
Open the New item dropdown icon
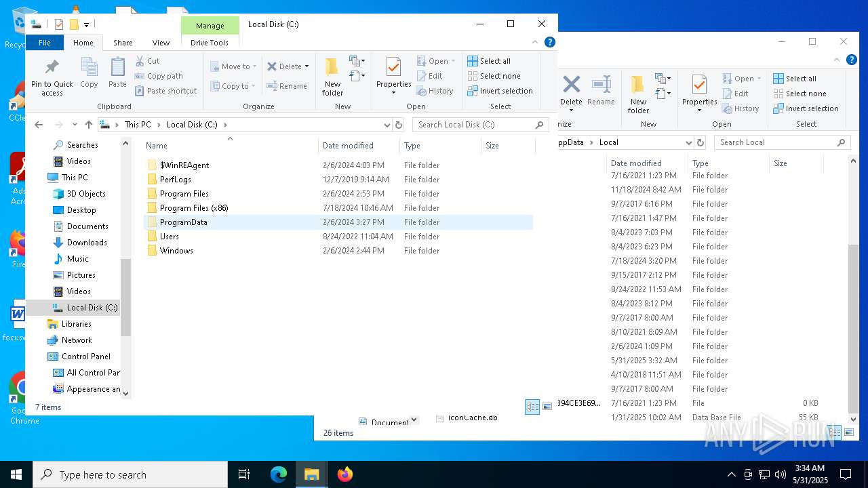point(357,61)
